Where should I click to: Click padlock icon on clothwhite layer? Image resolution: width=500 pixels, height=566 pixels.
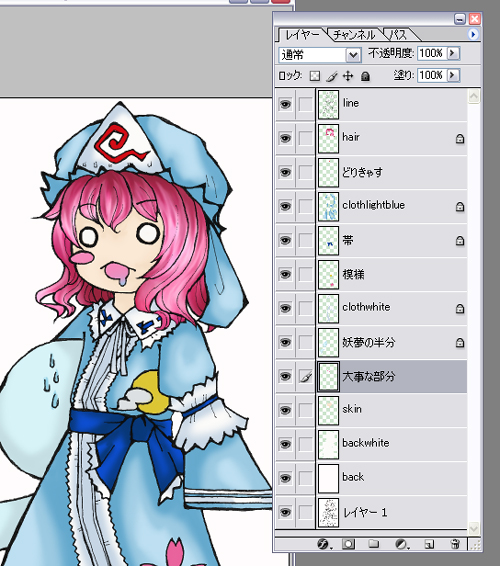click(460, 309)
